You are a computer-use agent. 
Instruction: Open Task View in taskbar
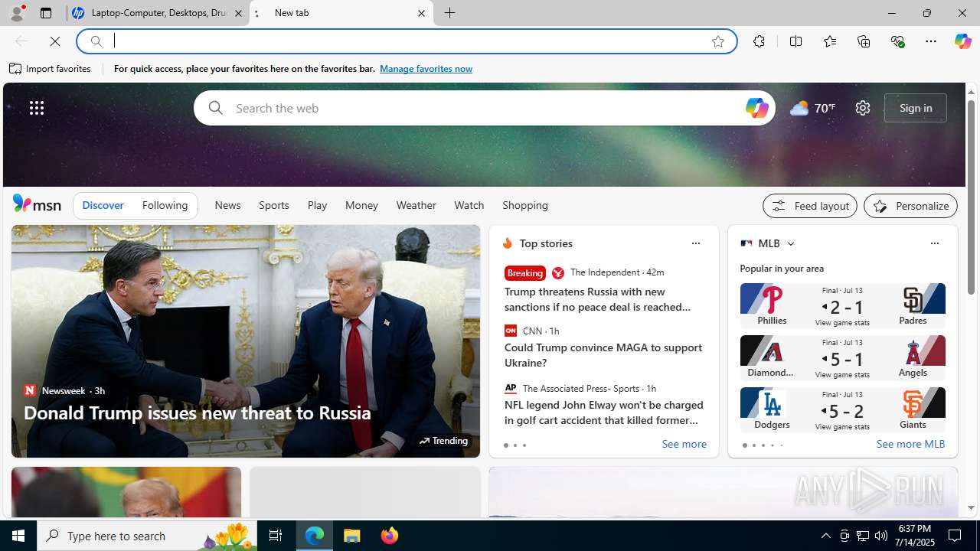tap(276, 536)
